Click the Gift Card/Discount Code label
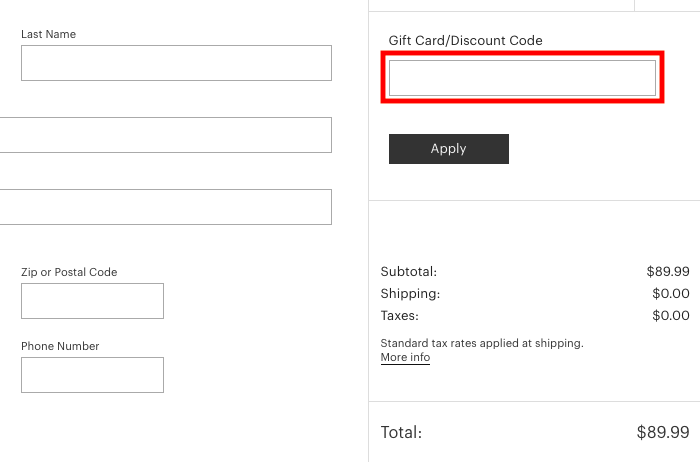The width and height of the screenshot is (700, 462). (x=466, y=41)
